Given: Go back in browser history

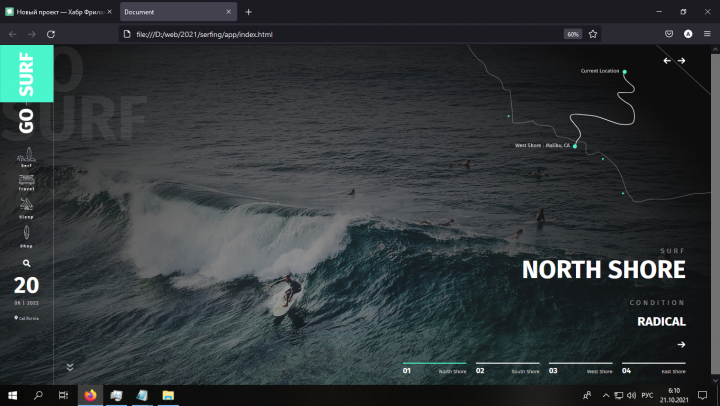Looking at the screenshot, I should [12, 34].
